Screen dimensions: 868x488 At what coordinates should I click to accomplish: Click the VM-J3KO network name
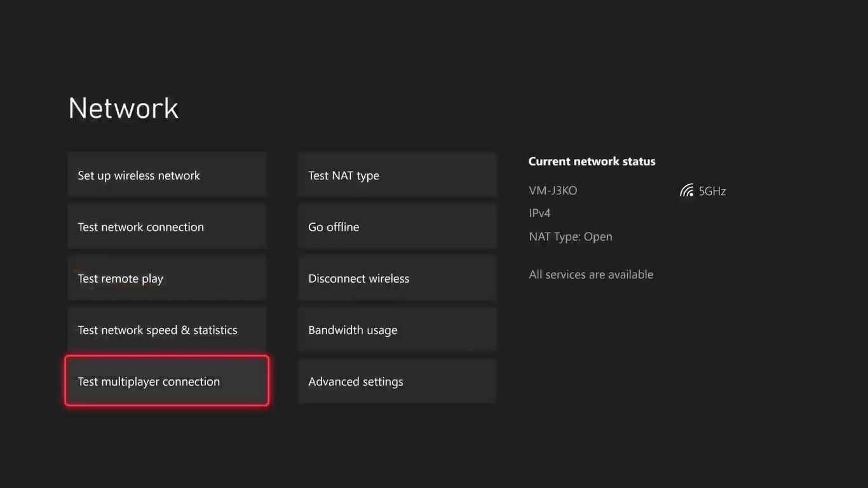tap(553, 191)
